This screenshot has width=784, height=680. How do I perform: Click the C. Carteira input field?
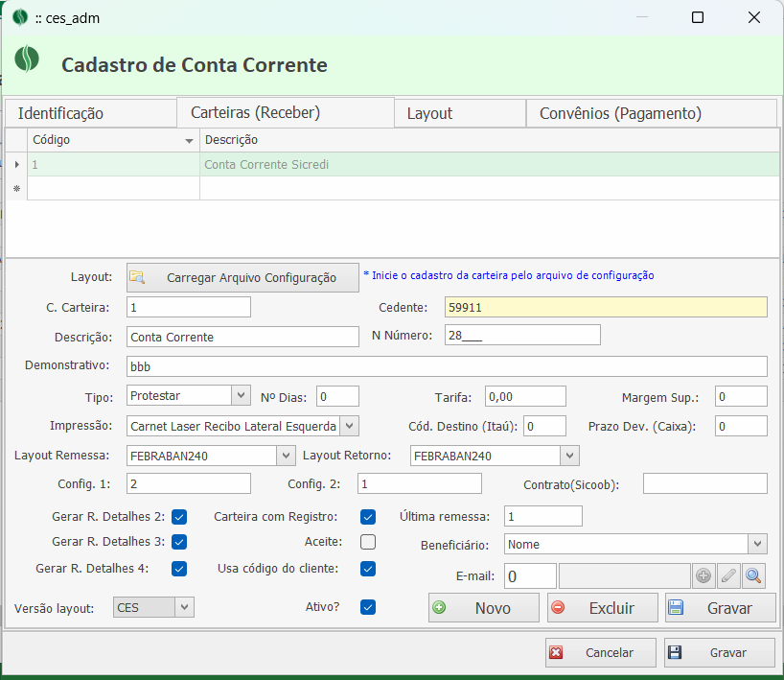189,307
